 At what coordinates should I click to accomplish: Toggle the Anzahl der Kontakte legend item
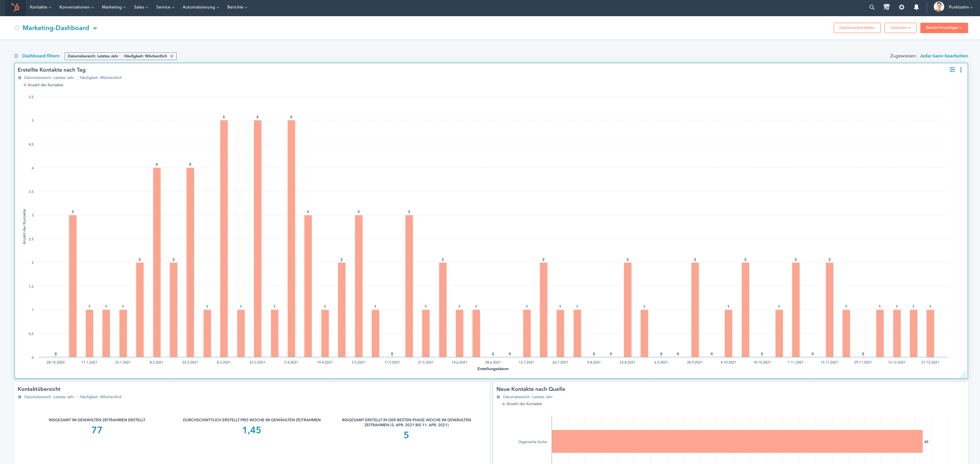pyautogui.click(x=43, y=85)
